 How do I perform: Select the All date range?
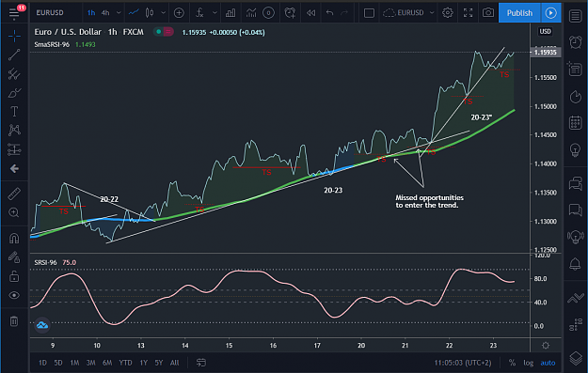coord(174,363)
